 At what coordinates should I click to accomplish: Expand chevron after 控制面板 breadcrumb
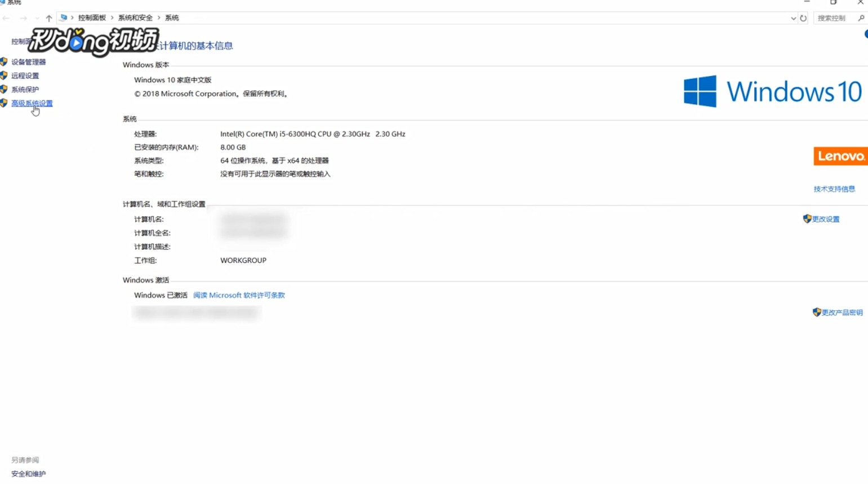(x=112, y=18)
